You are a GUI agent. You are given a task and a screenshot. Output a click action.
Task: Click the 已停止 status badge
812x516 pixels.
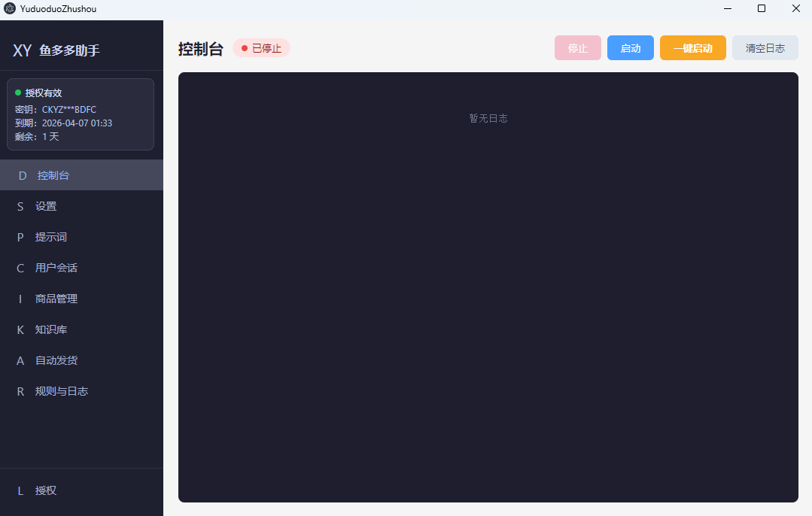pyautogui.click(x=261, y=47)
